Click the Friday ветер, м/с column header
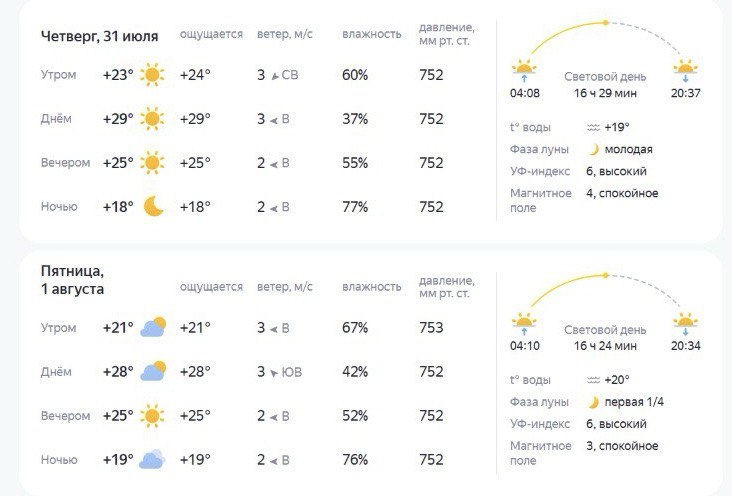 [x=285, y=287]
